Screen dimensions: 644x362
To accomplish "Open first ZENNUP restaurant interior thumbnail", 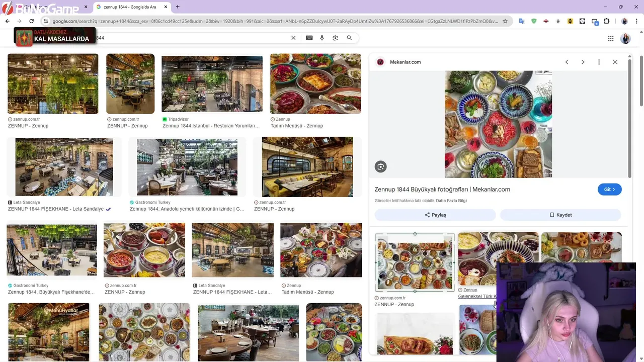I will click(x=53, y=84).
